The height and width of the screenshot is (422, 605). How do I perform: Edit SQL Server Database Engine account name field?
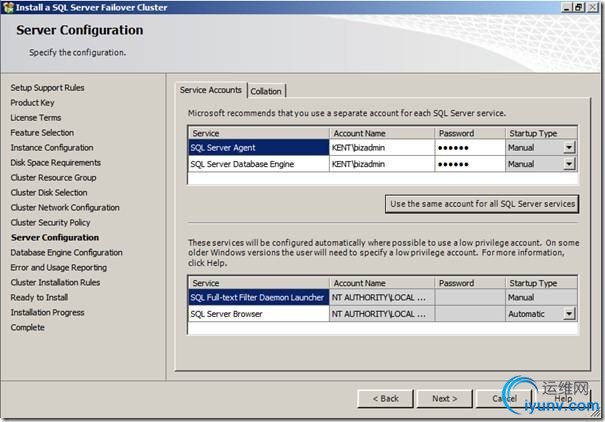coord(382,164)
